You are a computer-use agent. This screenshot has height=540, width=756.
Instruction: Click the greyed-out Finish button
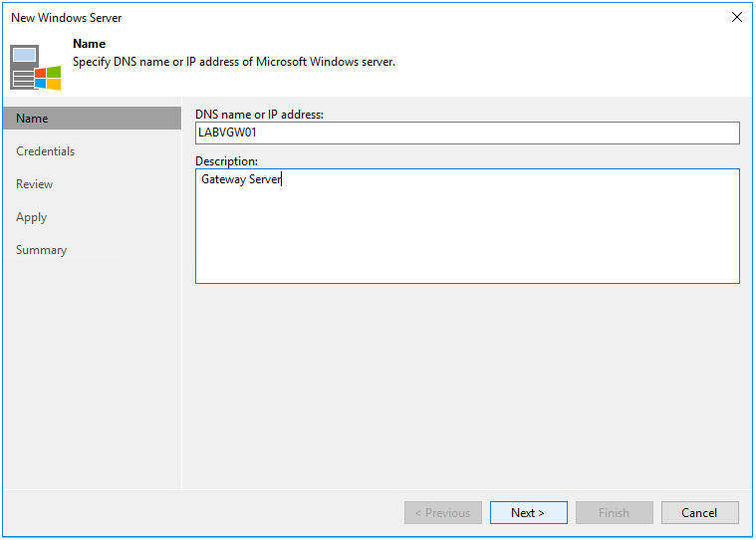coord(614,512)
